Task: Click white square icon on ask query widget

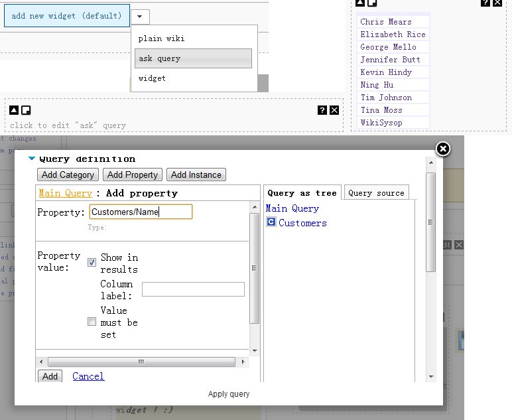Action: (26, 110)
